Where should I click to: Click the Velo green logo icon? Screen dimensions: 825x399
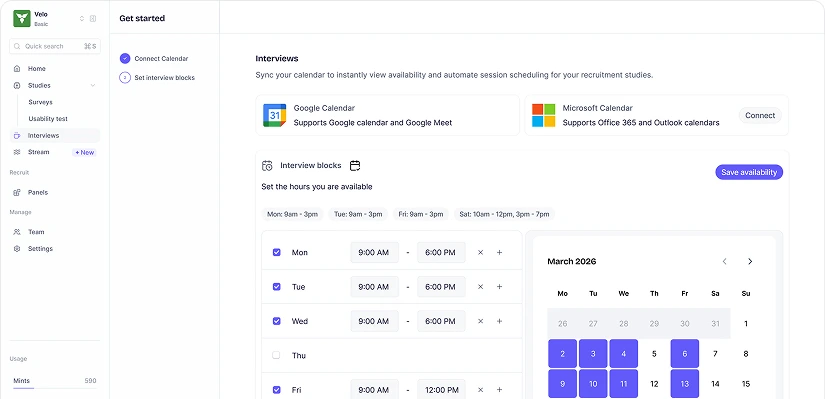[22, 18]
